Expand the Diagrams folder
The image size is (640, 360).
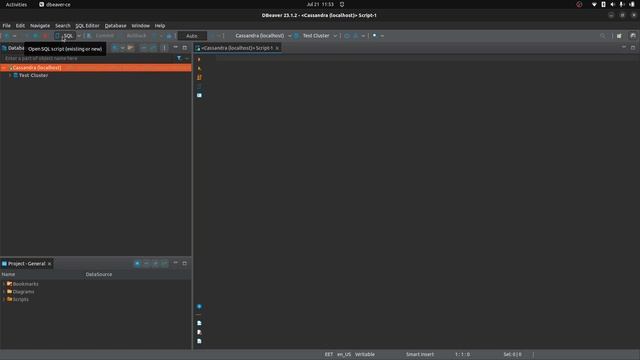(x=4, y=292)
